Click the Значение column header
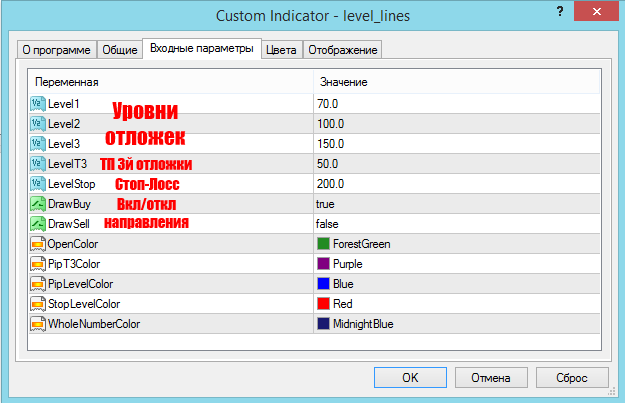 (457, 82)
